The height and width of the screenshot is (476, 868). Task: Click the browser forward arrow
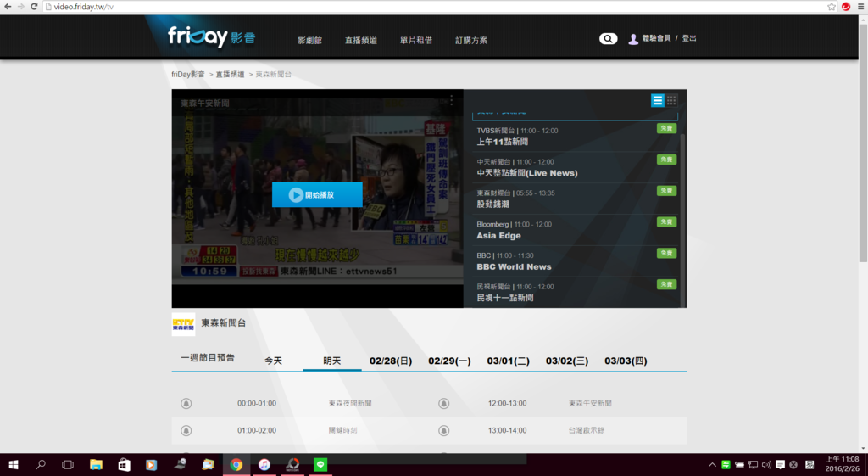point(20,7)
